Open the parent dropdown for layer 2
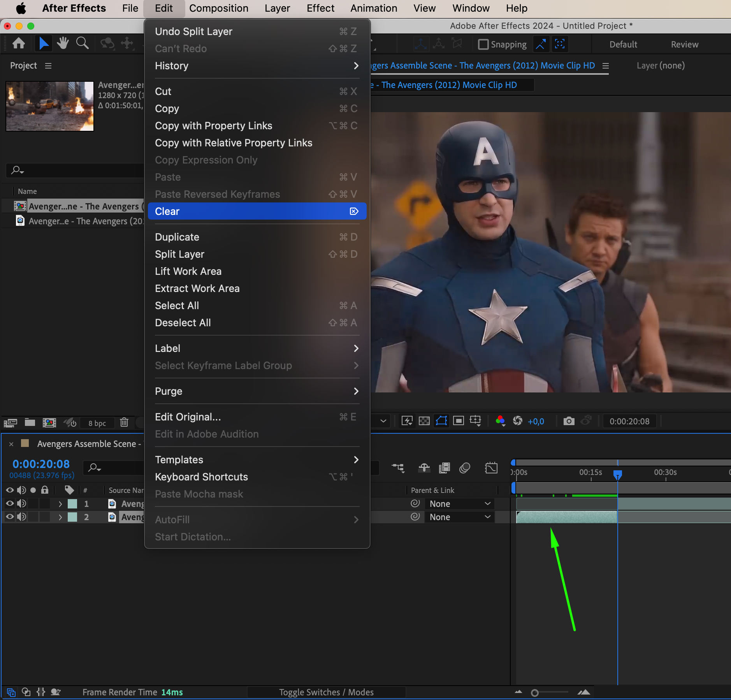This screenshot has height=700, width=731. coord(459,517)
